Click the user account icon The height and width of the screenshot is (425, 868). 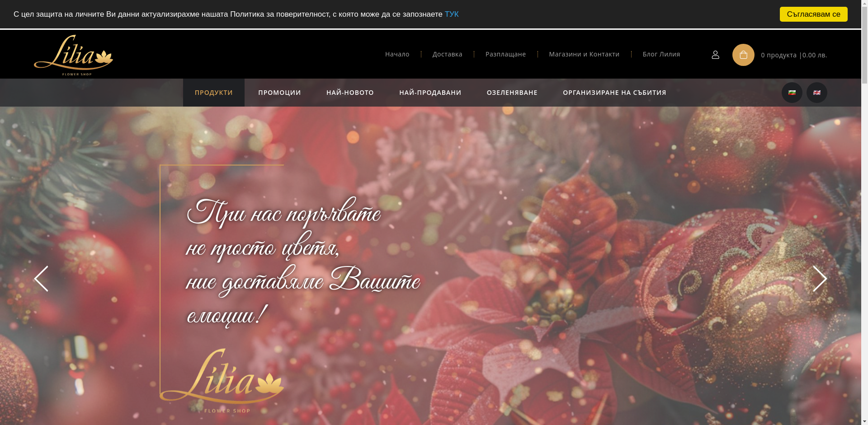(715, 55)
